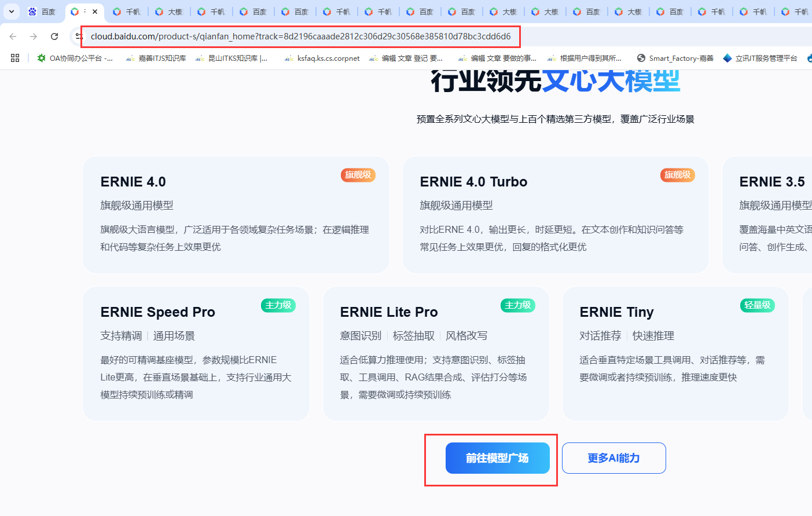Select the ERNIE Speed Pro card title
Viewport: 812px width, 516px height.
click(157, 312)
